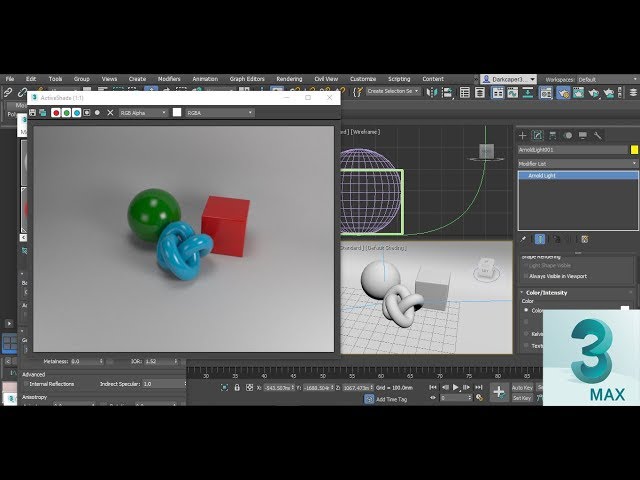Click the ArnoldLight001 object name field
The width and height of the screenshot is (640, 480).
[x=573, y=150]
